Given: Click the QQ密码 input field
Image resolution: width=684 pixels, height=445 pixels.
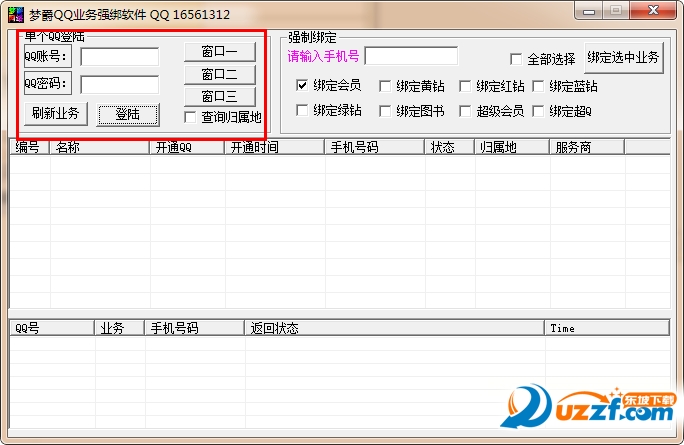Looking at the screenshot, I should point(120,84).
